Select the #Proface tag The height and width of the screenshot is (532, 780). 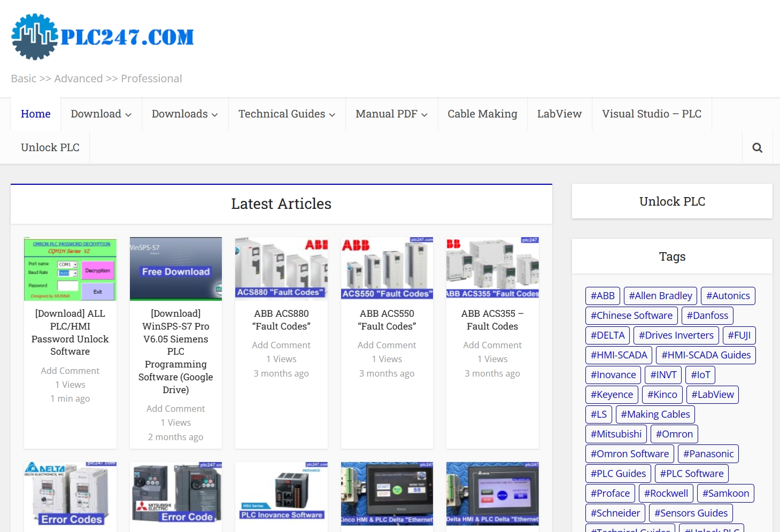coord(610,494)
